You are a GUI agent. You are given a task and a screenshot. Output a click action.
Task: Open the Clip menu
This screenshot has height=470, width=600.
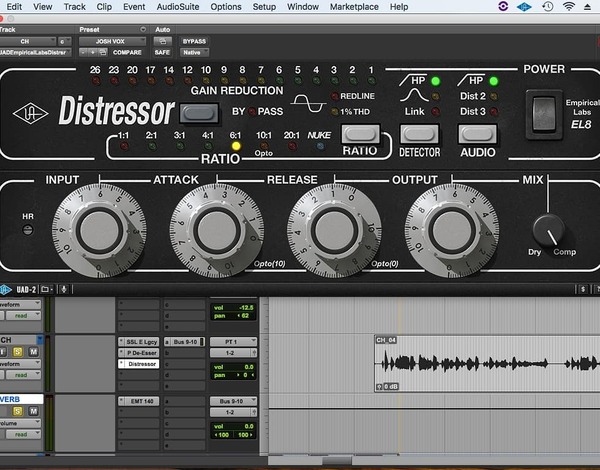pyautogui.click(x=104, y=7)
